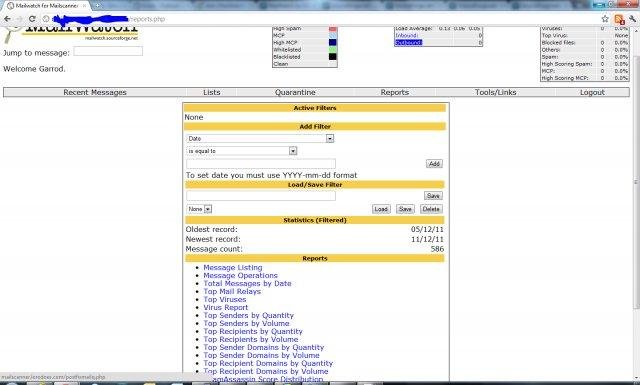Open the Lists menu item
This screenshot has height=385, width=640.
click(x=211, y=92)
